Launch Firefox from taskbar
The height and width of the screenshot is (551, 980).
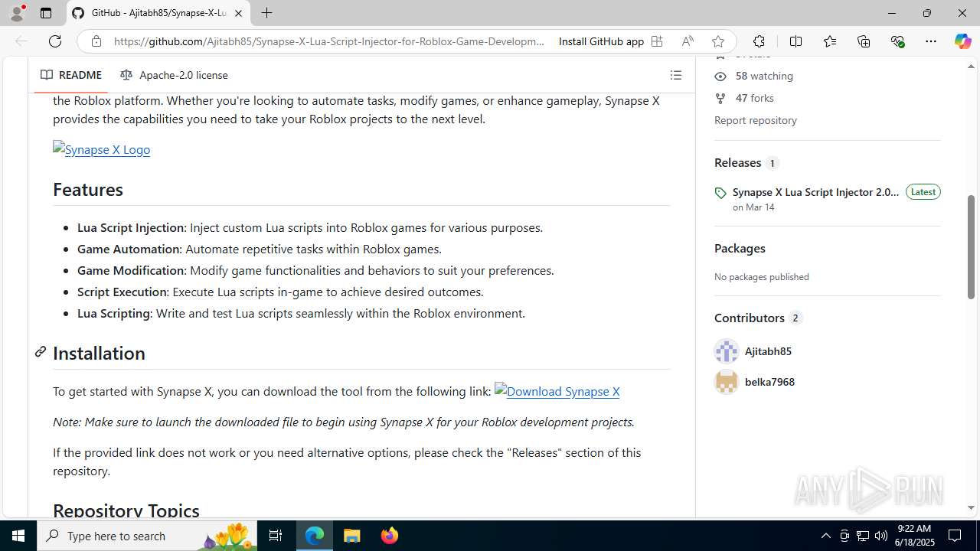tap(389, 536)
